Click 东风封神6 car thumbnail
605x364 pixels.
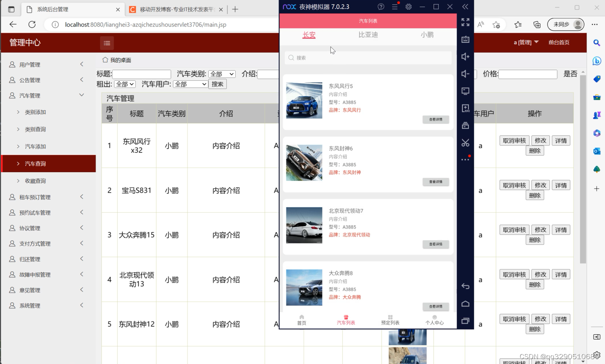(304, 163)
